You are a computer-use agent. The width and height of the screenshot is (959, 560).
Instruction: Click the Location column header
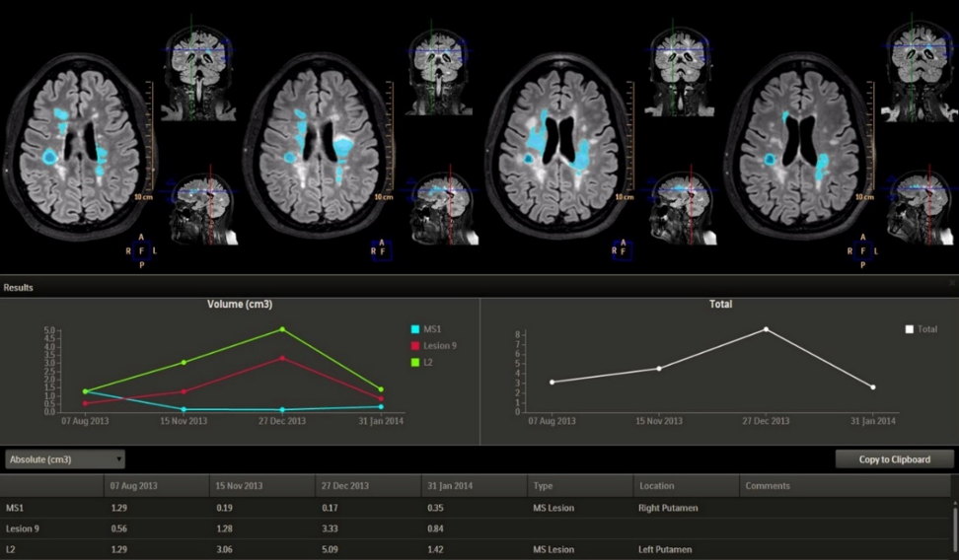tap(656, 486)
